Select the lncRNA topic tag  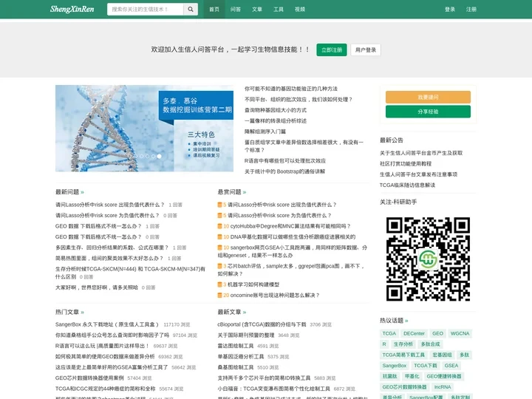pos(443,387)
